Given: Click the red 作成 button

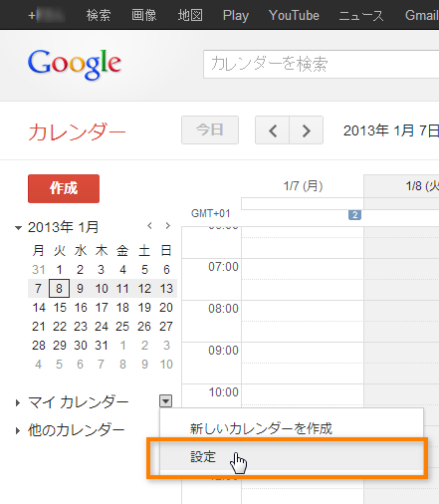Looking at the screenshot, I should tap(64, 188).
